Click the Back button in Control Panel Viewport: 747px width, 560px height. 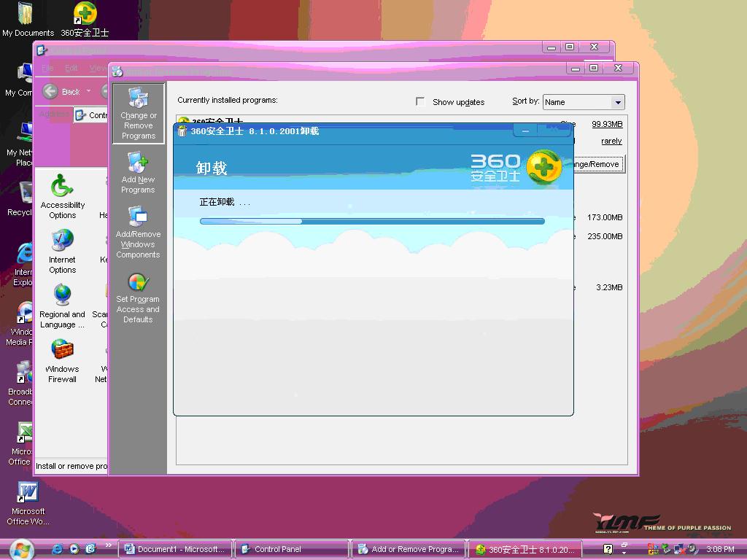[61, 91]
